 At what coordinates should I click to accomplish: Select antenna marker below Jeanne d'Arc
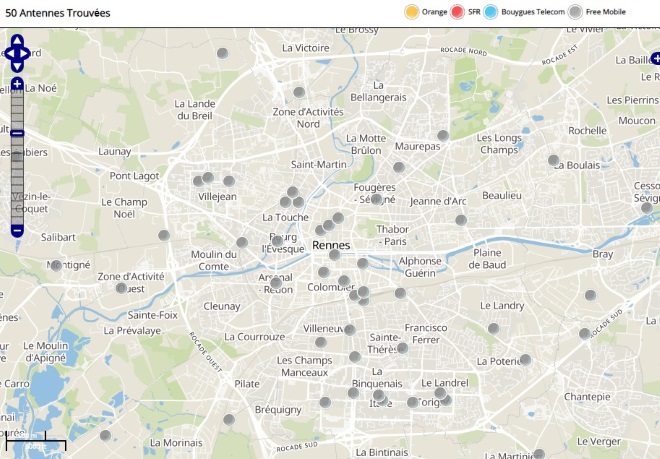coord(461,220)
